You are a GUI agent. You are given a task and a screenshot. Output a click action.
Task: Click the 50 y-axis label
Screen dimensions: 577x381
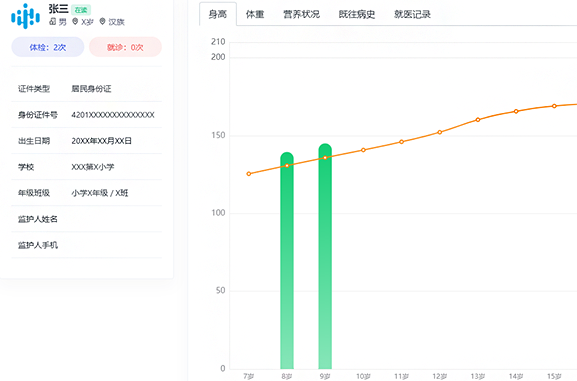tap(220, 290)
